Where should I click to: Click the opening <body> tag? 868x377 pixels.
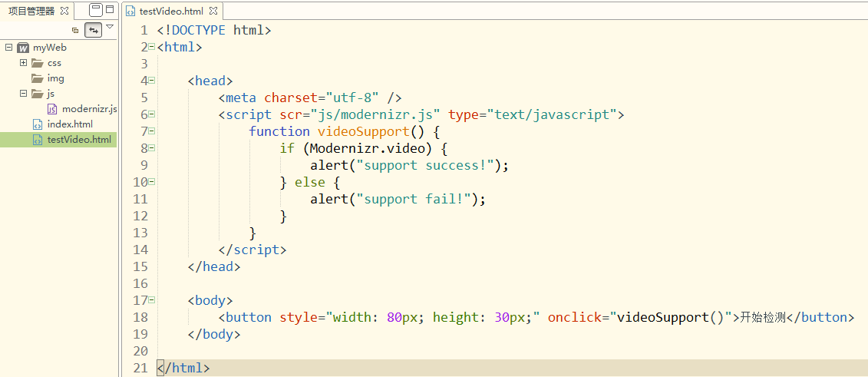pos(210,301)
